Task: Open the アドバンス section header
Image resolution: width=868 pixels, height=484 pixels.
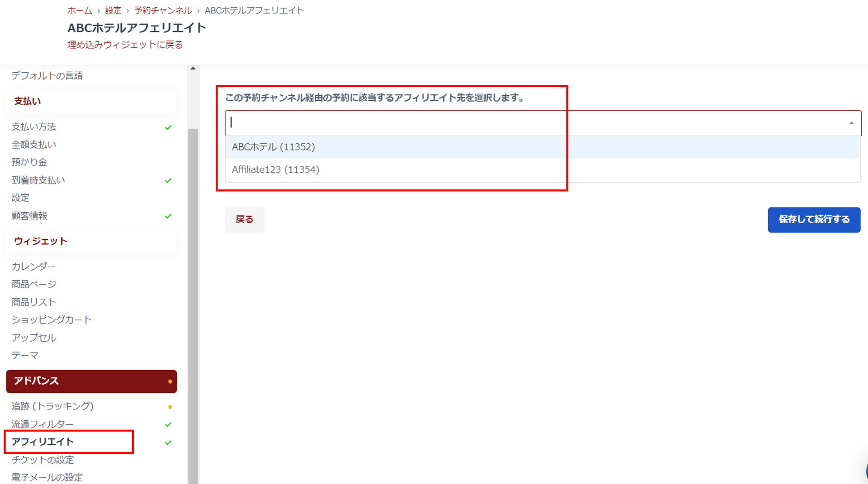Action: (91, 381)
